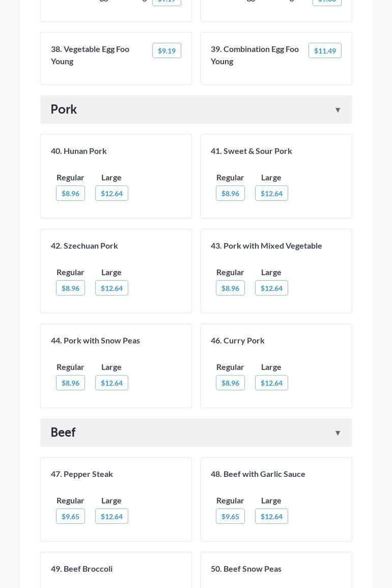Click the 46. Curry Pork title
Image resolution: width=392 pixels, height=588 pixels.
point(238,340)
